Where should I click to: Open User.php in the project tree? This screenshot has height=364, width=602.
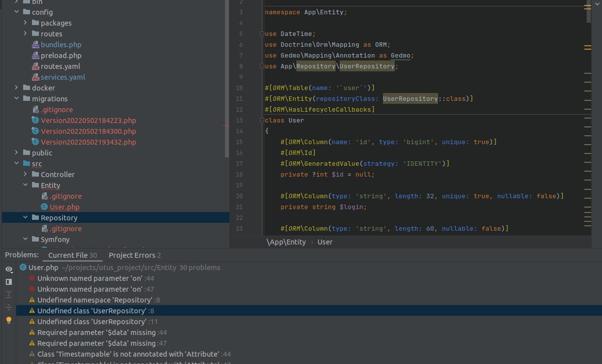click(64, 207)
